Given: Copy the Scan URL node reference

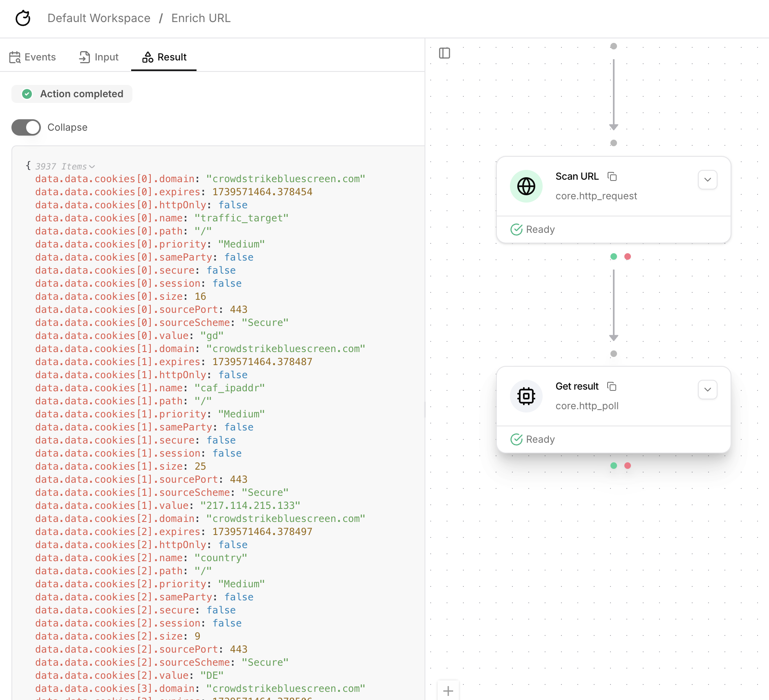Looking at the screenshot, I should [612, 176].
